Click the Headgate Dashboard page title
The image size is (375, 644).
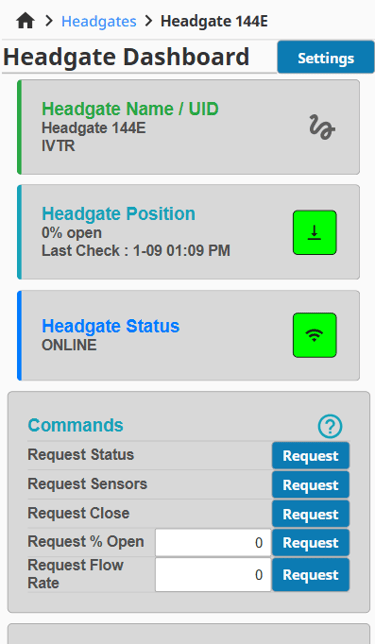(x=126, y=57)
